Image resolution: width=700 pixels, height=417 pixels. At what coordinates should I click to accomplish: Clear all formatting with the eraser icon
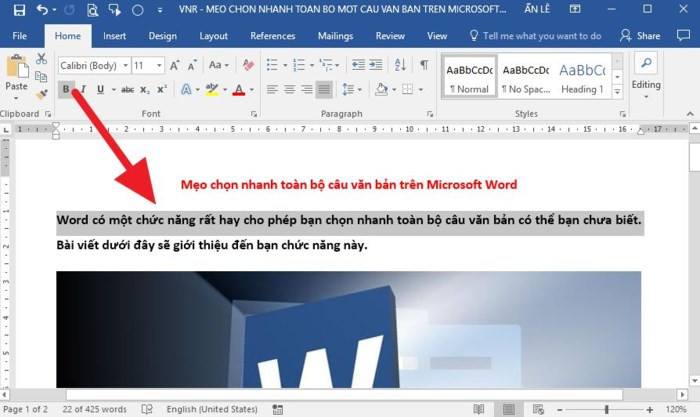(x=248, y=65)
